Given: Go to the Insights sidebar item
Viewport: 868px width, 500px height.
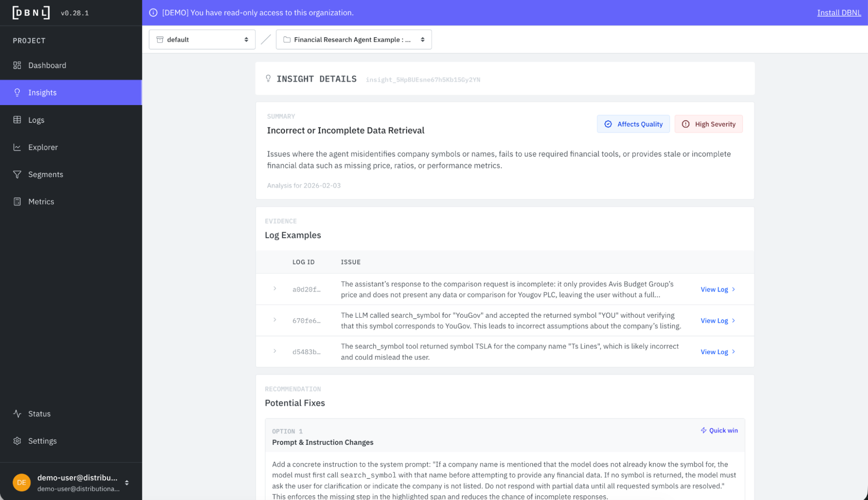Looking at the screenshot, I should pos(43,92).
